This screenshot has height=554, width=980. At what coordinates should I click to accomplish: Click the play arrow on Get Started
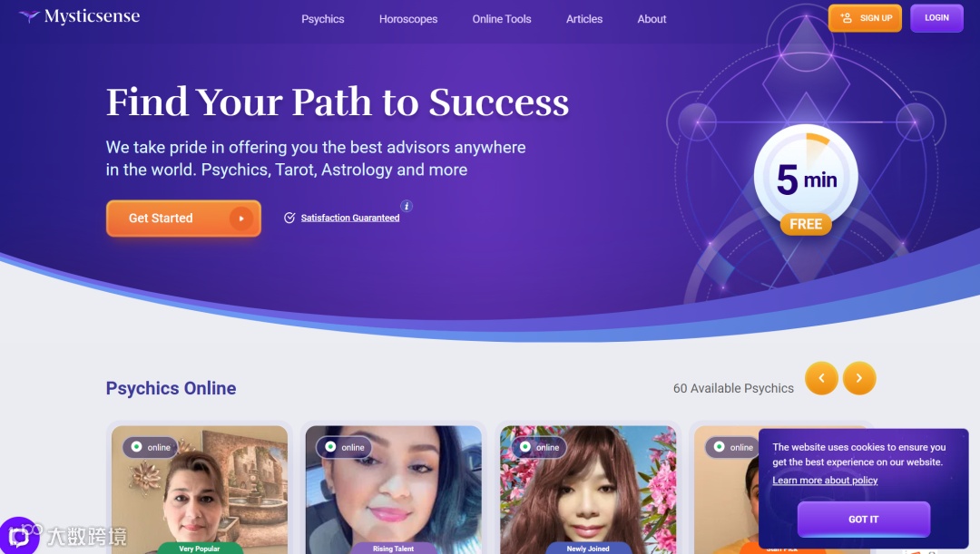(x=240, y=219)
